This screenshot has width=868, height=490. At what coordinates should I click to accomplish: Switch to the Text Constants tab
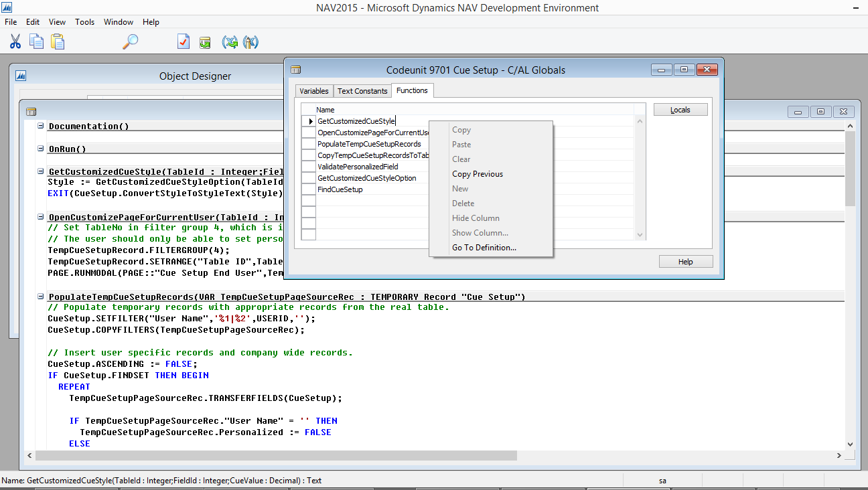coord(362,91)
